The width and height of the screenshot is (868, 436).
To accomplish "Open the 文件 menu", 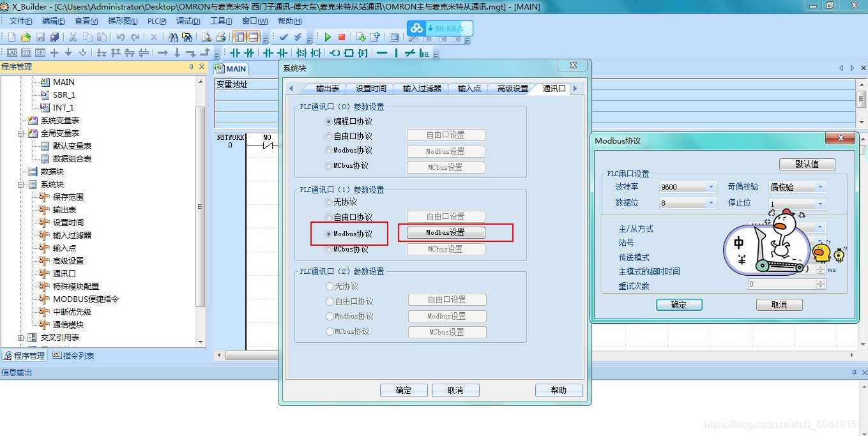I will coord(20,21).
